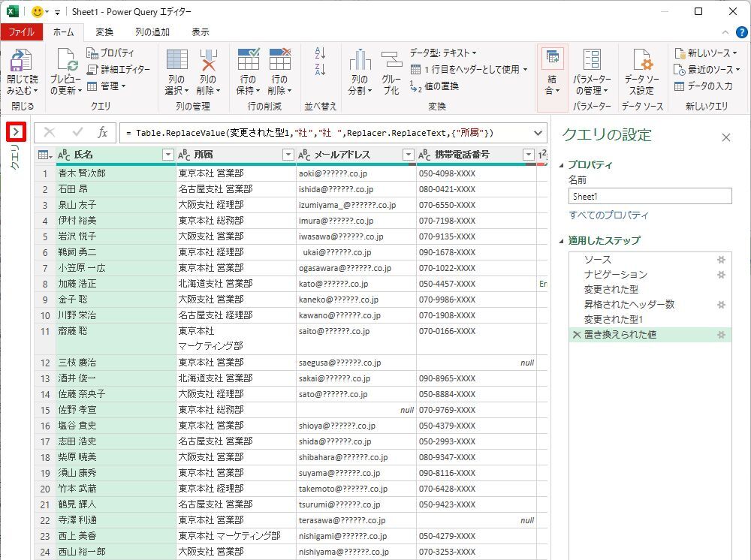Open the 氏名 column filter dropdown
751x560 pixels.
point(167,155)
